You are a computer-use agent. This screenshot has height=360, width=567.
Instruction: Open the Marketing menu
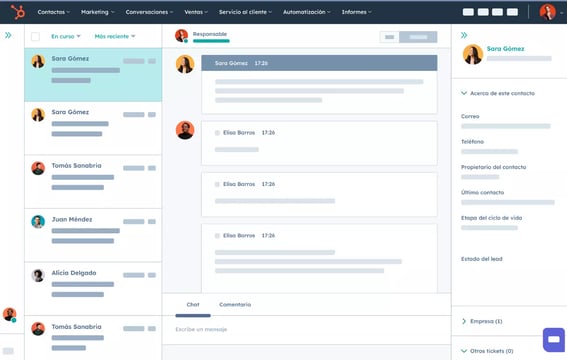pos(97,12)
